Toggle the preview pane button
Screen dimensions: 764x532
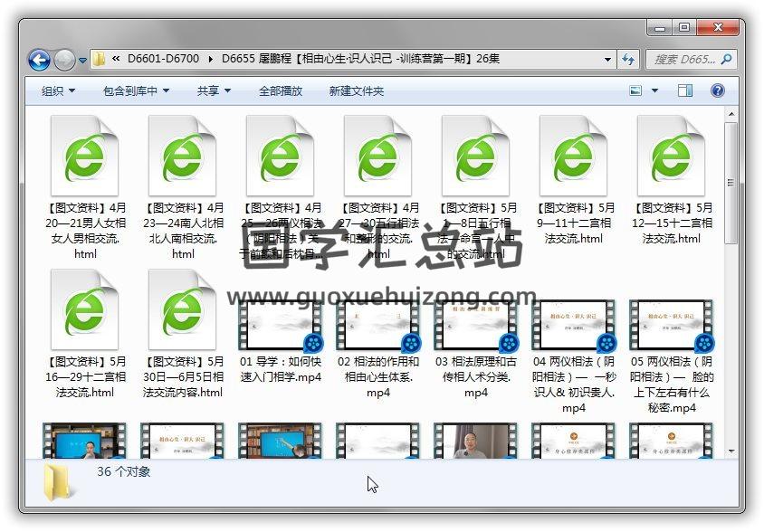[x=685, y=90]
